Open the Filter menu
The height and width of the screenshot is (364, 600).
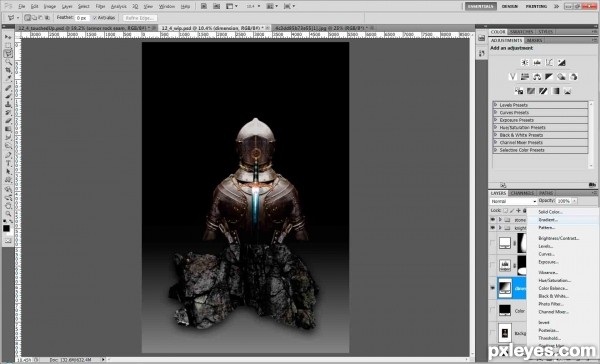100,7
